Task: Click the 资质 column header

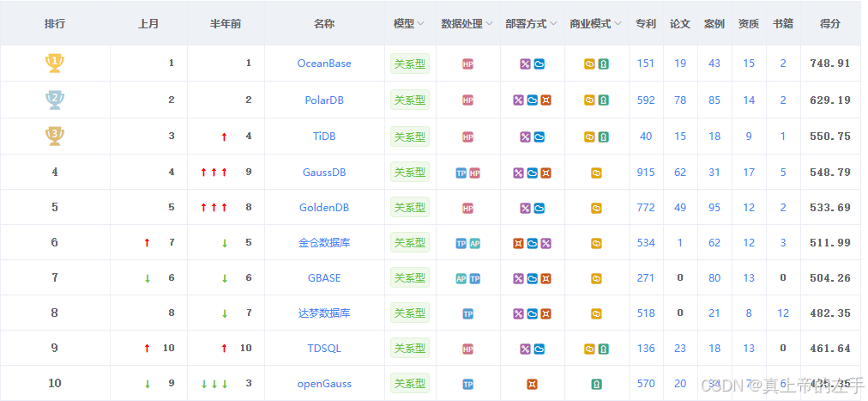Action: click(749, 24)
